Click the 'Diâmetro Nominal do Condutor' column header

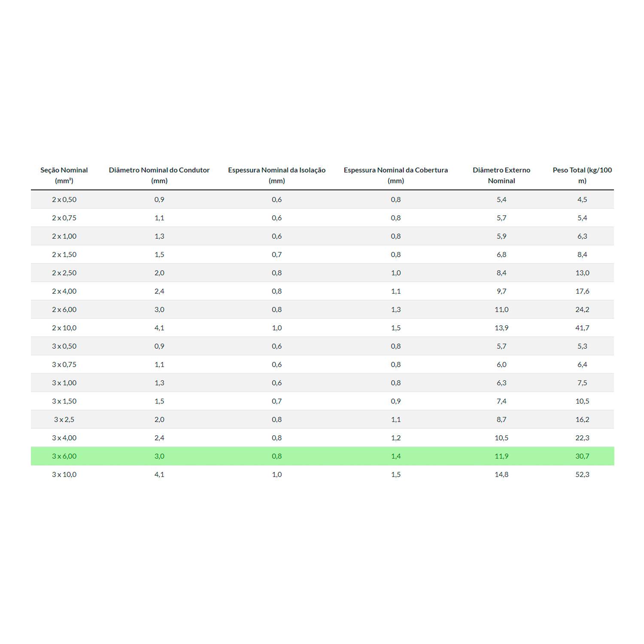coord(159,175)
